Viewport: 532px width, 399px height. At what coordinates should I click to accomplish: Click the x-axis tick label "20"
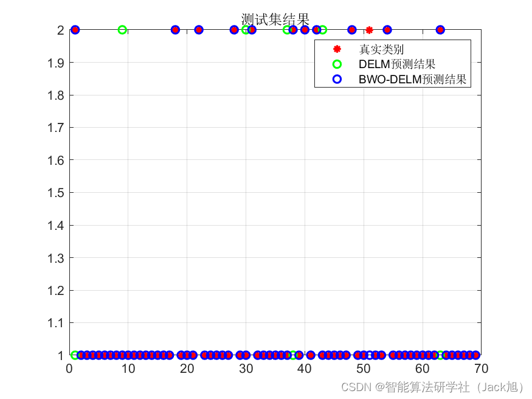187,369
